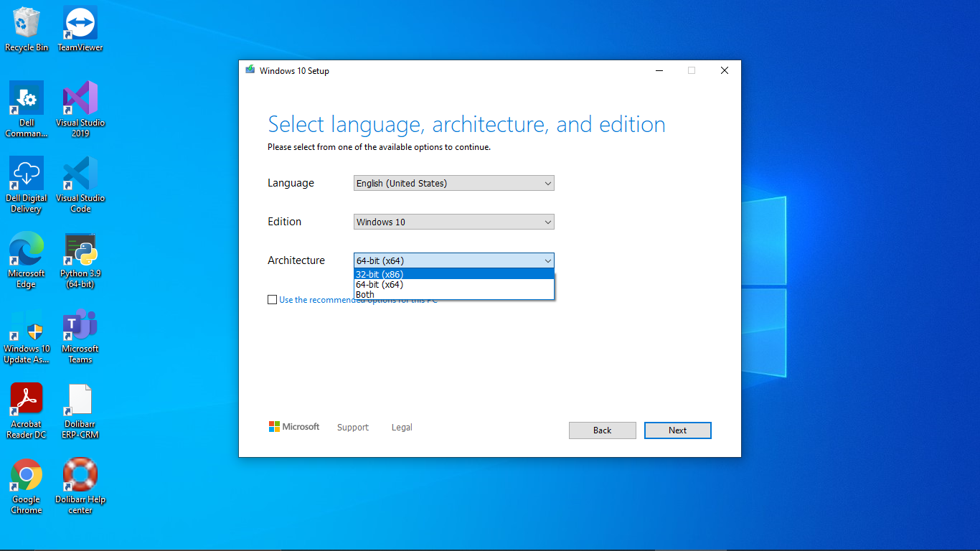Launch Python 3.9 (64-bit)
The image size is (980, 551).
[79, 249]
